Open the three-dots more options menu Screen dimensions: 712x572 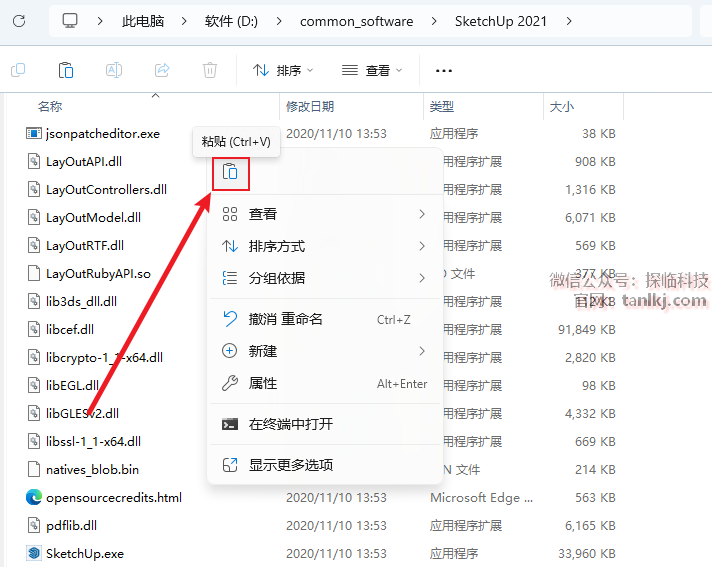click(x=444, y=71)
